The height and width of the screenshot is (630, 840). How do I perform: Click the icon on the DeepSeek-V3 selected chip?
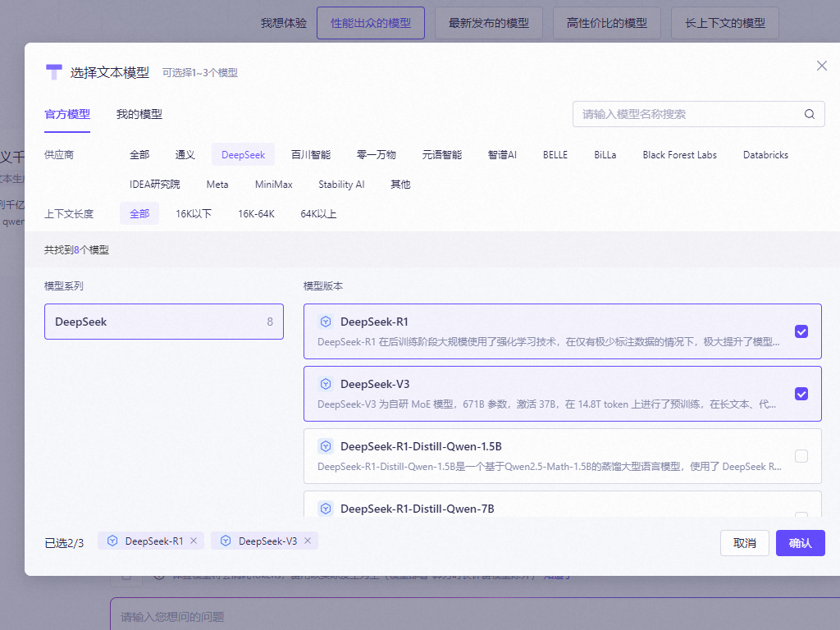point(226,541)
